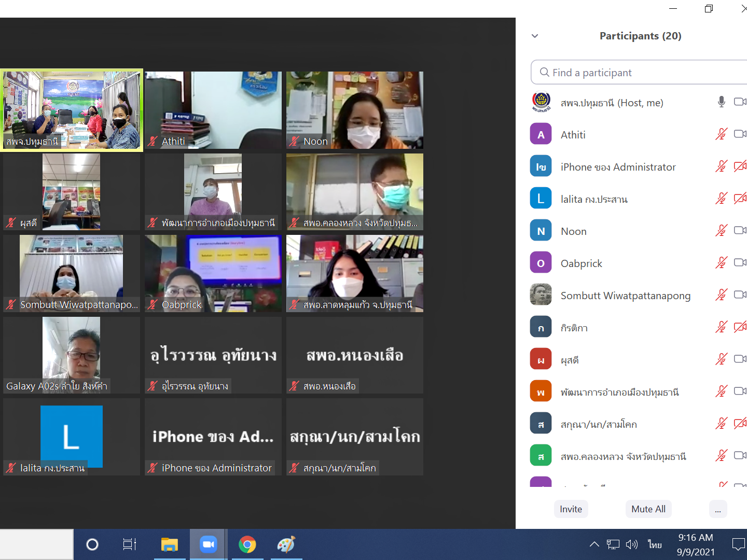Click the muted mic icon for iPhone ของ Administrator
This screenshot has height=560, width=747.
[x=721, y=166]
